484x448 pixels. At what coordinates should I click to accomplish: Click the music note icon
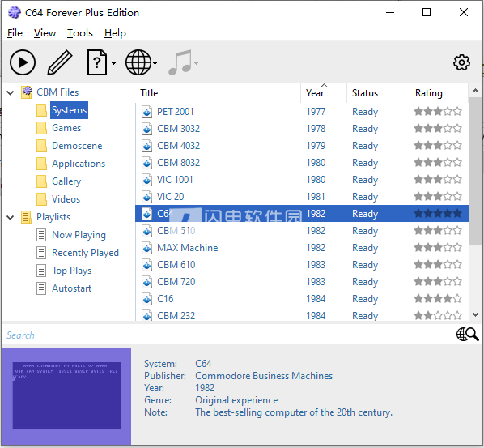coord(180,62)
